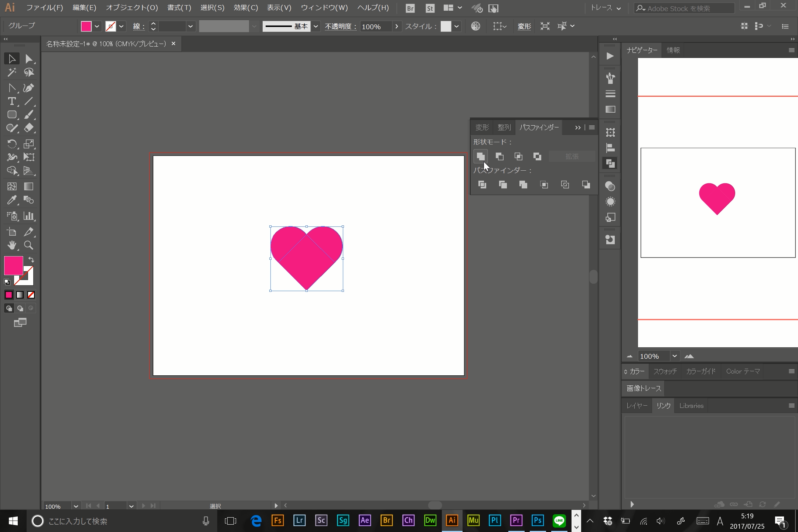The width and height of the screenshot is (798, 532).
Task: Select the Zoom tool
Action: coord(29,245)
